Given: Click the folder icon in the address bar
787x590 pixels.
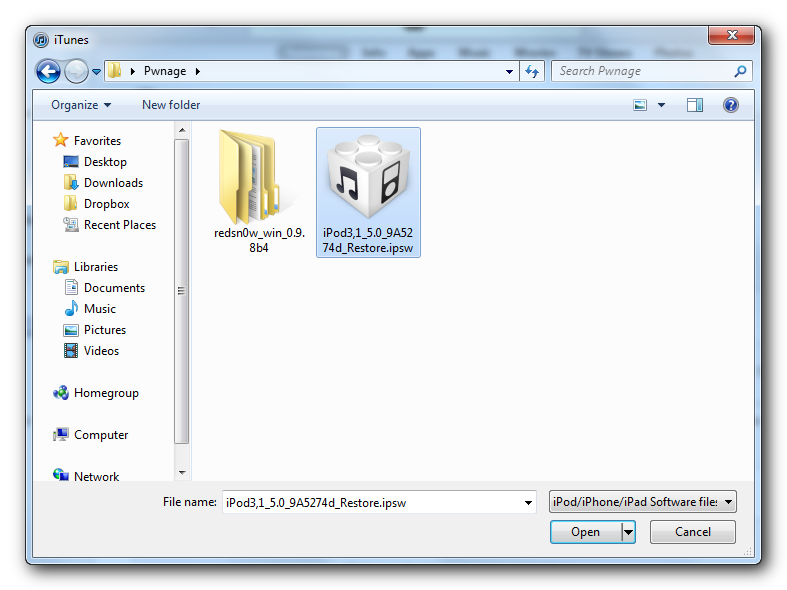Looking at the screenshot, I should 115,71.
